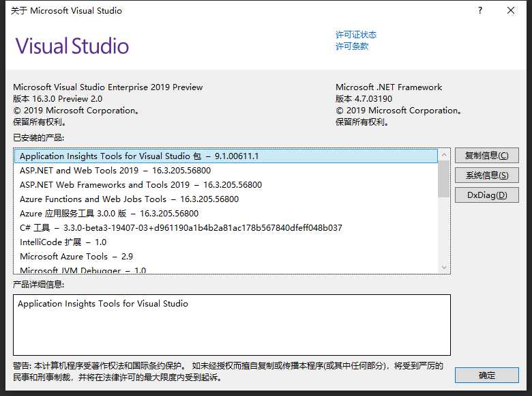Image resolution: width=532 pixels, height=396 pixels.
Task: Select Microsoft JVM Debugger row
Action: (x=226, y=270)
